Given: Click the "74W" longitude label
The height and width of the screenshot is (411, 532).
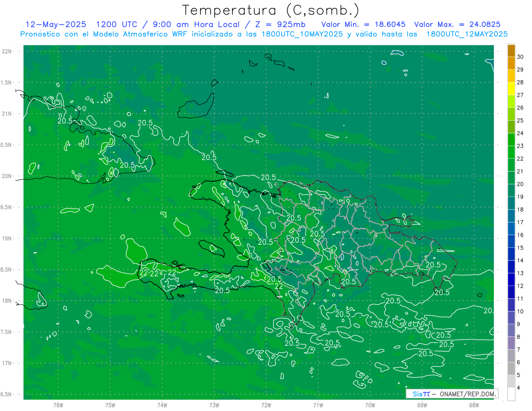Looking at the screenshot, I should tap(162, 405).
